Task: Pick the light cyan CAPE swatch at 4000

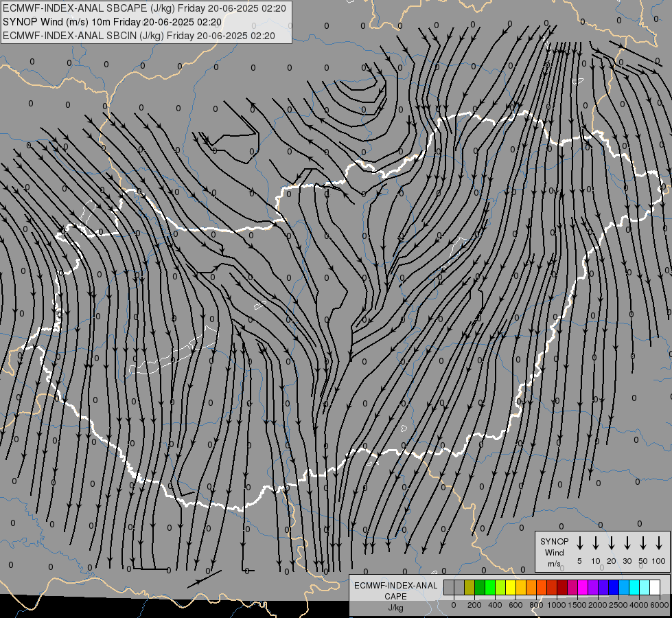Action: 644,588
